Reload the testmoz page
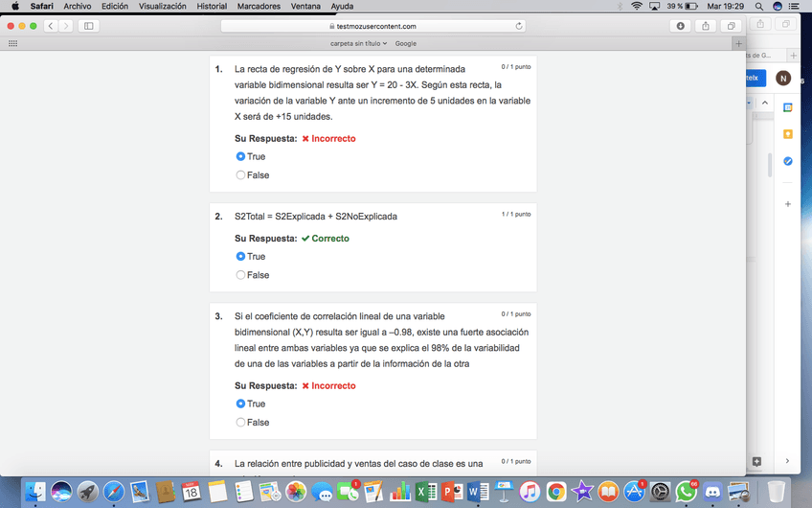Image resolution: width=812 pixels, height=508 pixels. (x=518, y=26)
